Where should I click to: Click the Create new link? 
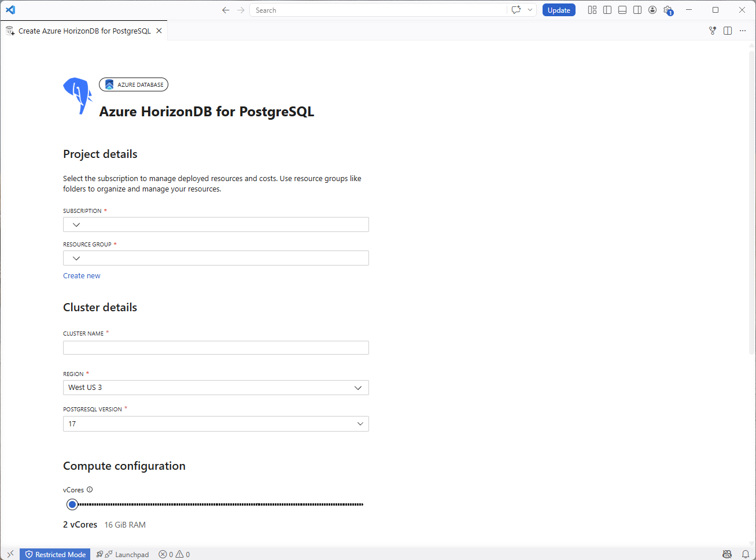click(x=82, y=276)
